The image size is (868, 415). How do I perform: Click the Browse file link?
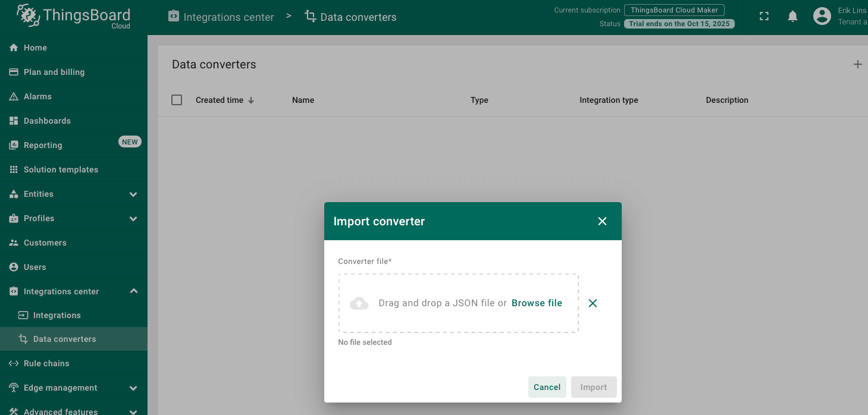[x=537, y=303]
